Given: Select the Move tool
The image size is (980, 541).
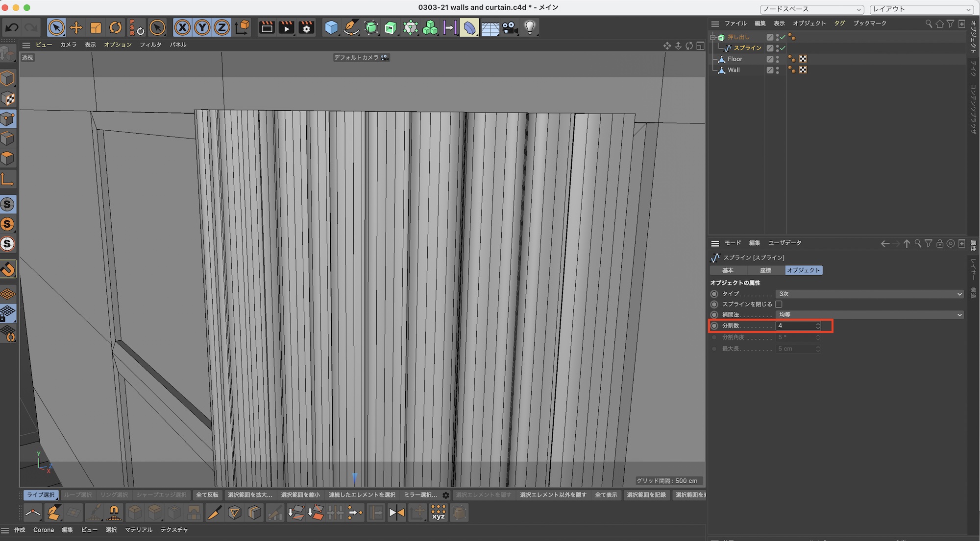Looking at the screenshot, I should pos(76,27).
